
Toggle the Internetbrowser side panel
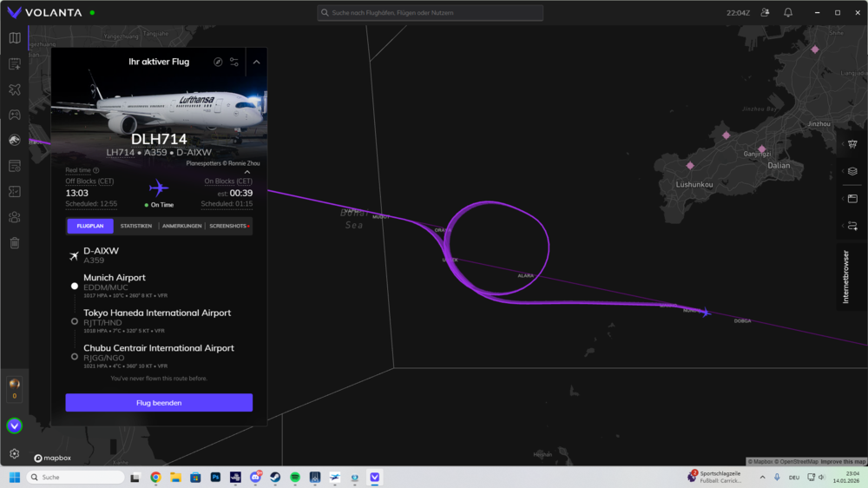847,277
